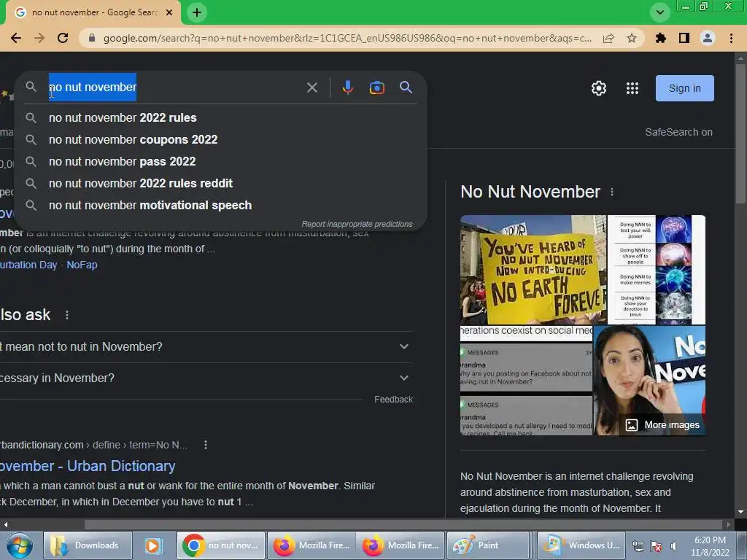Open the Chrome profile avatar icon
The height and width of the screenshot is (560, 747).
708,38
